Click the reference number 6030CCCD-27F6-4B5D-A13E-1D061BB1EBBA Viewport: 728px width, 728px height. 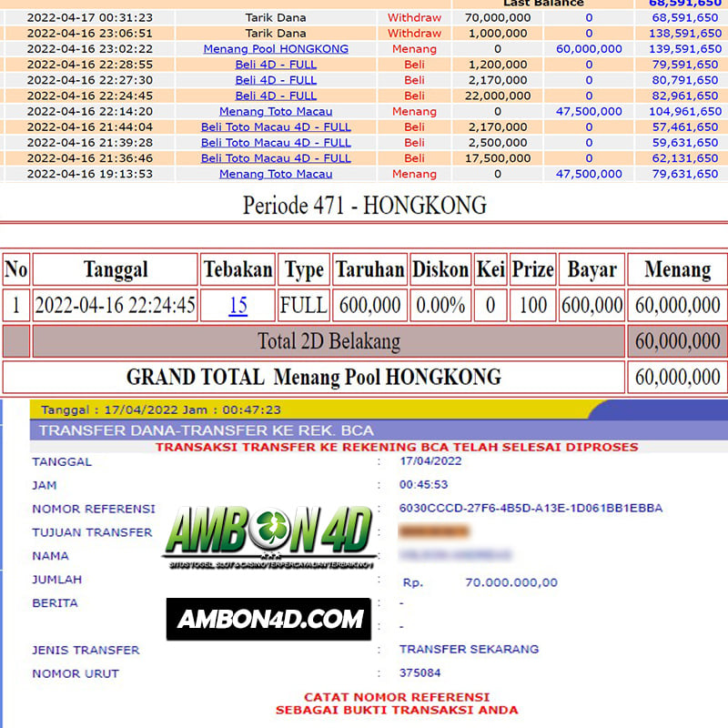(x=531, y=508)
